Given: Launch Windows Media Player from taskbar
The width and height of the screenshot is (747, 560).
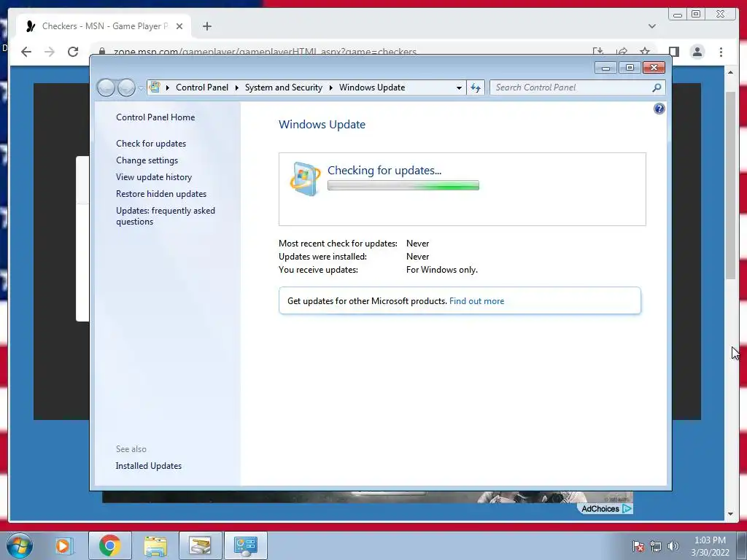Looking at the screenshot, I should [x=63, y=545].
